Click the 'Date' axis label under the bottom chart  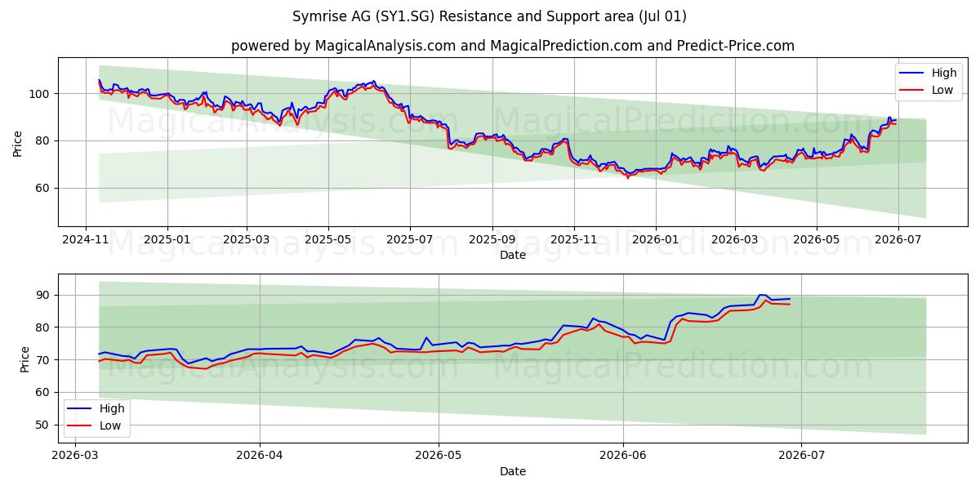[513, 471]
